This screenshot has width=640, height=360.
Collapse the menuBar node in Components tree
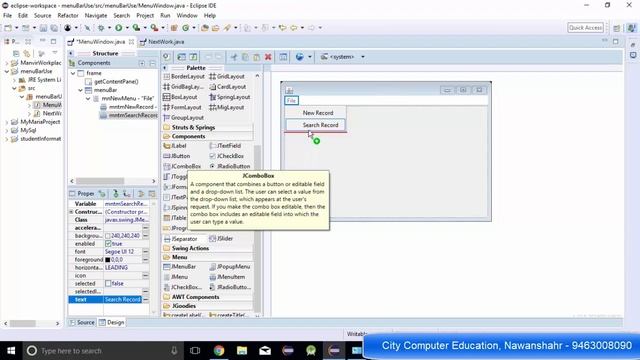click(80, 90)
